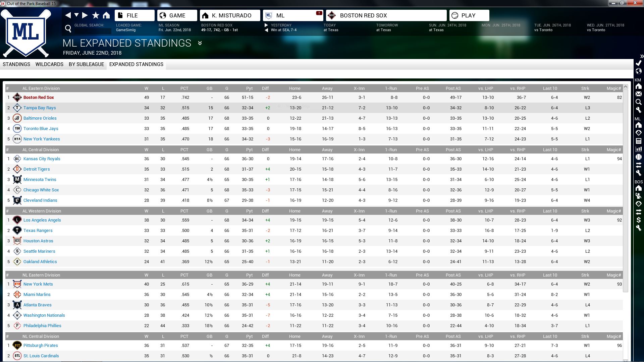The image size is (644, 362).
Task: Switch to the Wildcards tab
Action: 49,64
